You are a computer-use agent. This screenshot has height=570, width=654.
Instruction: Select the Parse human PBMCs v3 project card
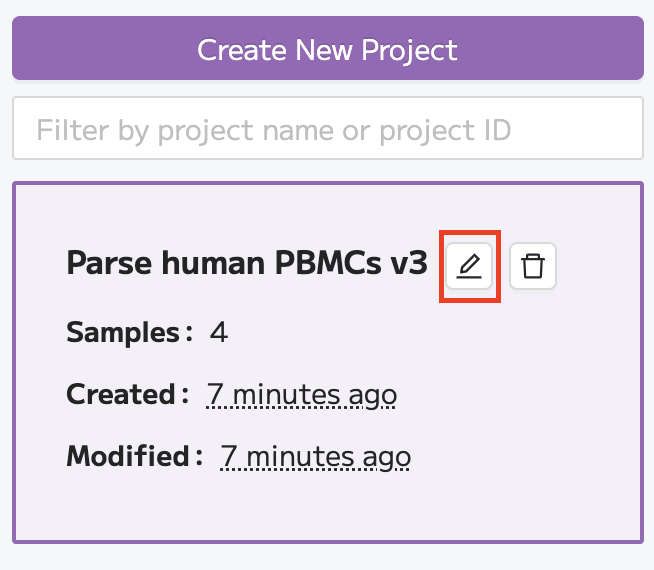tap(328, 362)
